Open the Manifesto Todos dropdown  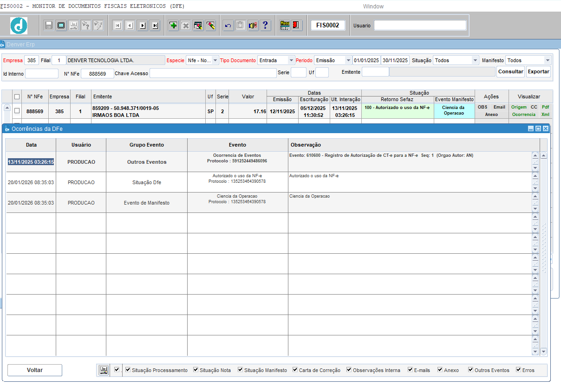click(x=548, y=60)
